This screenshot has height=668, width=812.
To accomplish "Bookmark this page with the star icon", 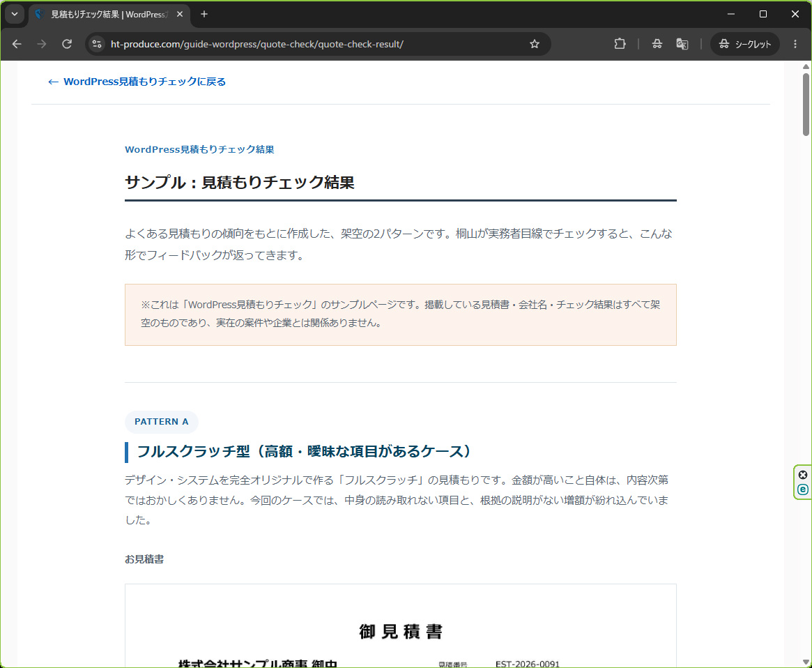I will 535,44.
